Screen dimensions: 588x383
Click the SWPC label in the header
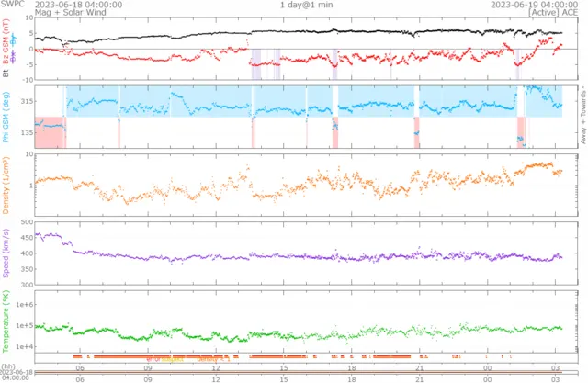tap(12, 4)
